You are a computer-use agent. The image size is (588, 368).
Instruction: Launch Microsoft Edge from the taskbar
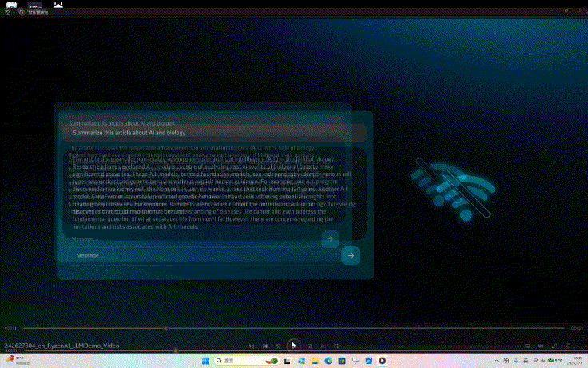pyautogui.click(x=327, y=362)
